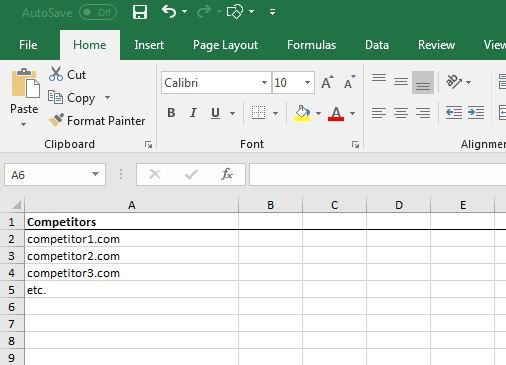The width and height of the screenshot is (506, 365).
Task: Click the Cut scissors button
Action: [68, 74]
